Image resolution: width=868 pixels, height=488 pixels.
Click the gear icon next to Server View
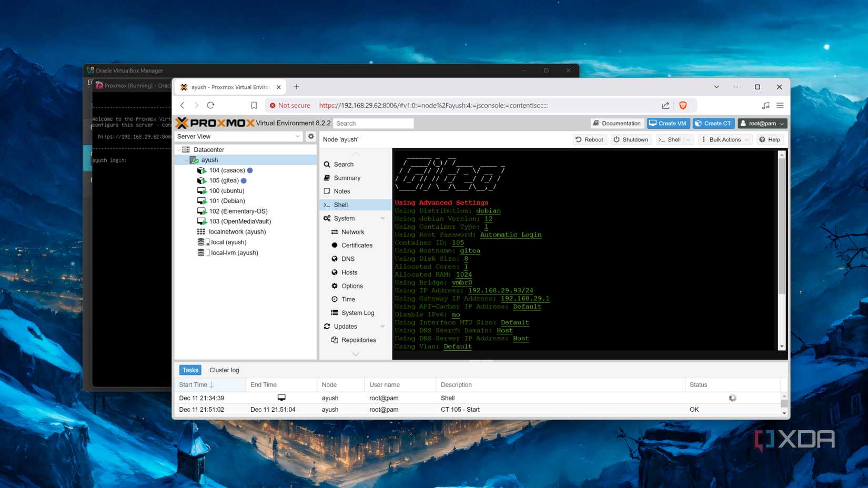311,136
